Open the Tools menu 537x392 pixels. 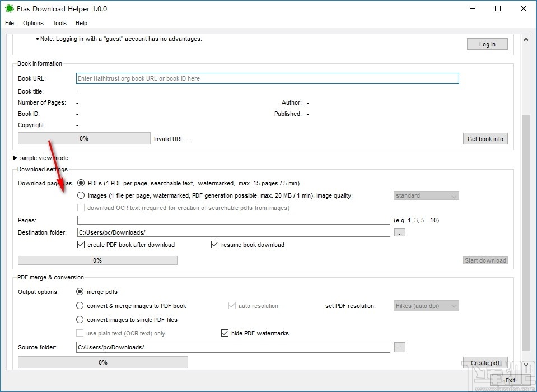59,23
